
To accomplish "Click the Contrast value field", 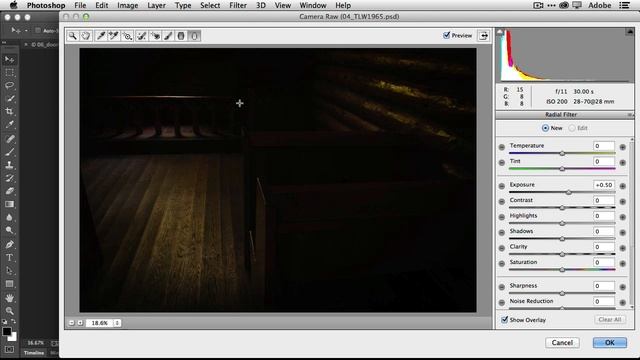I will click(603, 200).
